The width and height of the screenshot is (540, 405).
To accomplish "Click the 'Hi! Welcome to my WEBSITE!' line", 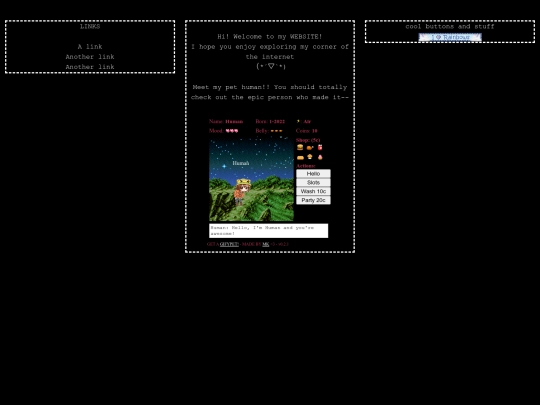I will pos(270,37).
